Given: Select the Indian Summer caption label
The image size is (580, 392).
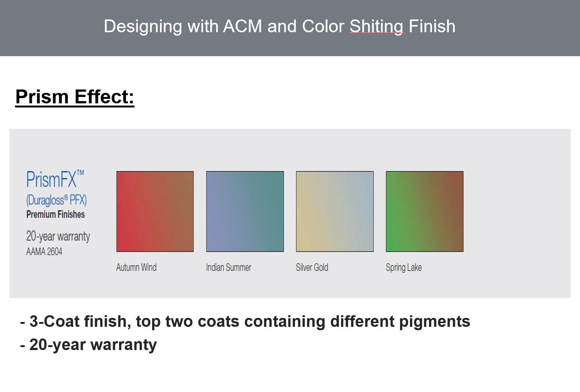Looking at the screenshot, I should point(229,267).
